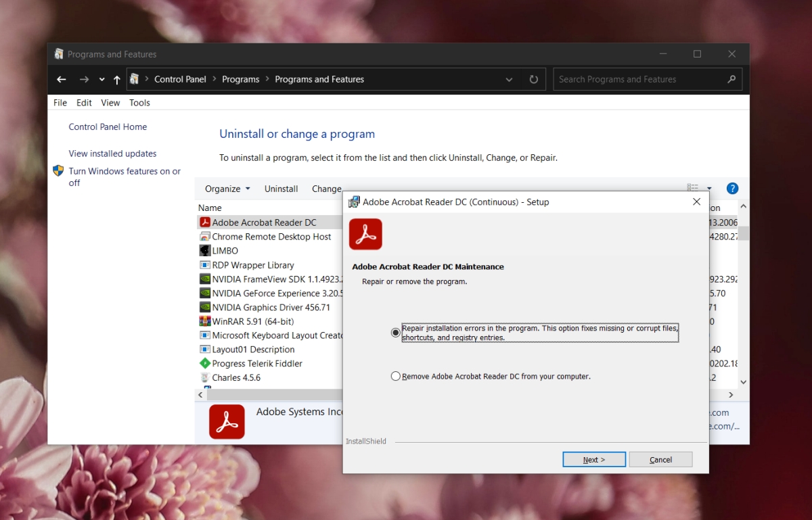The width and height of the screenshot is (812, 520).
Task: Open the Organize dropdown menu
Action: point(227,189)
